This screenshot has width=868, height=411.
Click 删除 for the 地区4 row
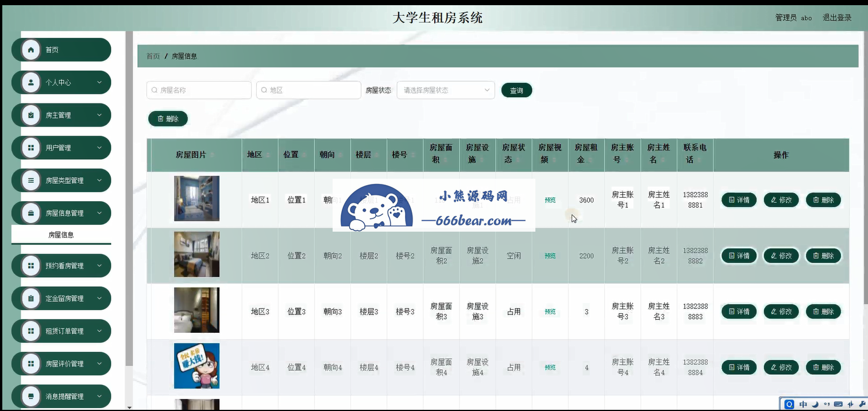click(824, 367)
